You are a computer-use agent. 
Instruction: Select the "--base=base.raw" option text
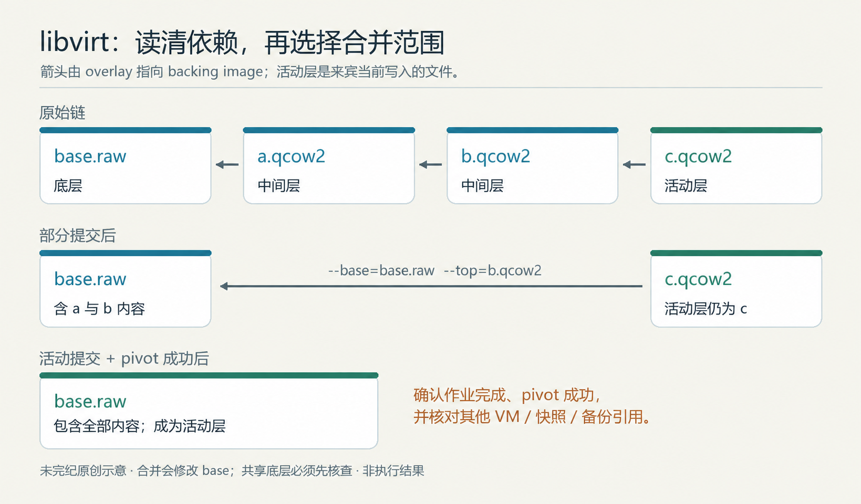[381, 270]
